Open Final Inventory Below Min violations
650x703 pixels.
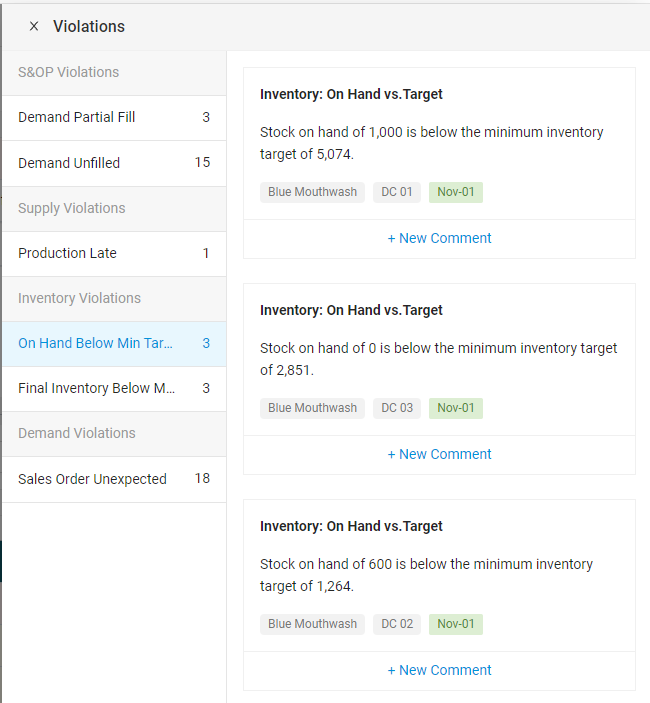[x=113, y=388]
